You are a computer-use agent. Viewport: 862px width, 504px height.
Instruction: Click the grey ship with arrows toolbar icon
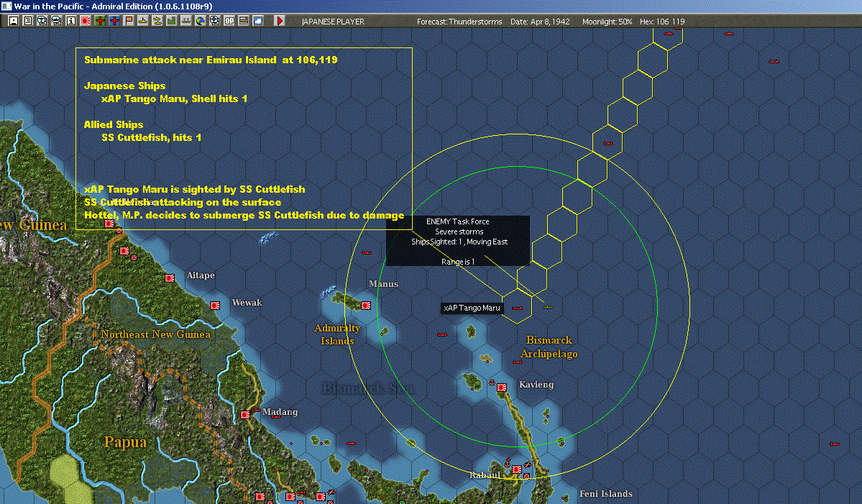click(x=185, y=21)
